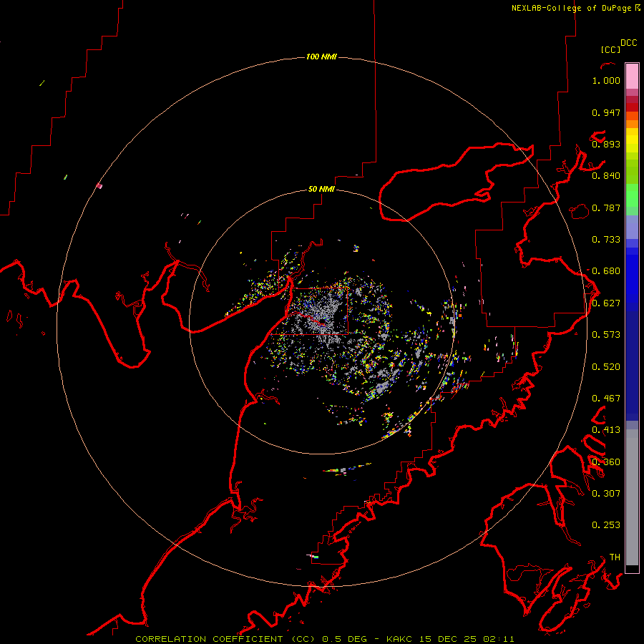Image resolution: width=644 pixels, height=644 pixels.
Task: Pick the orange color bar segment
Action: point(632,124)
